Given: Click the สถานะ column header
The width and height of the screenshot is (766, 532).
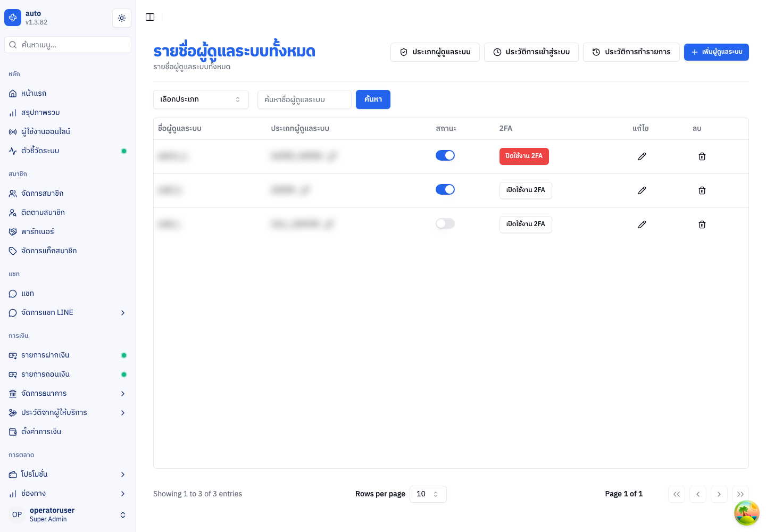Looking at the screenshot, I should pos(446,129).
